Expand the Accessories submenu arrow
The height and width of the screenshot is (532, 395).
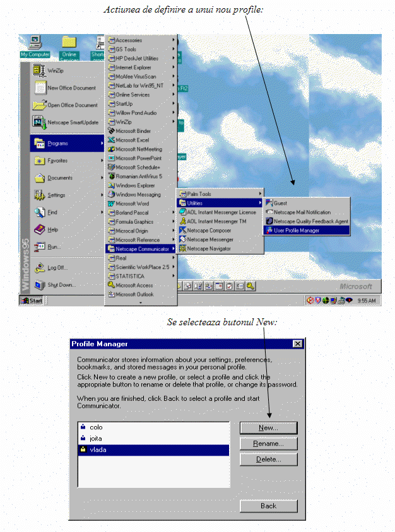pos(174,40)
